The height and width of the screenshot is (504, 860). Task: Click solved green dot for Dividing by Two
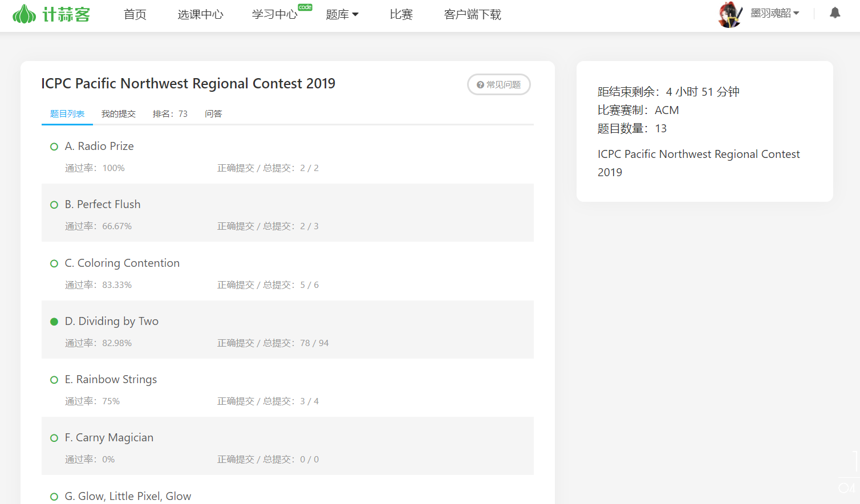(x=54, y=322)
